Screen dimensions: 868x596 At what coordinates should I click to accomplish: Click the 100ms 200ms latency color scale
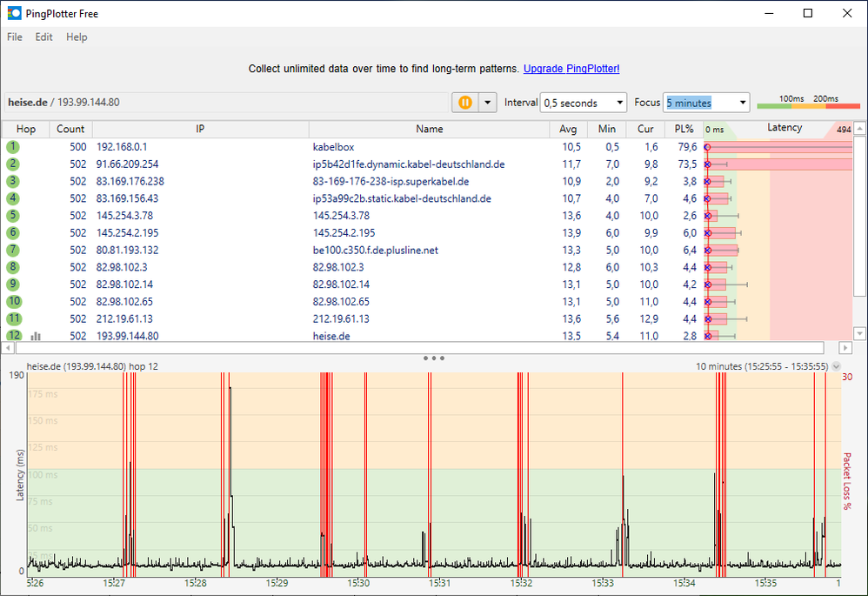[808, 103]
